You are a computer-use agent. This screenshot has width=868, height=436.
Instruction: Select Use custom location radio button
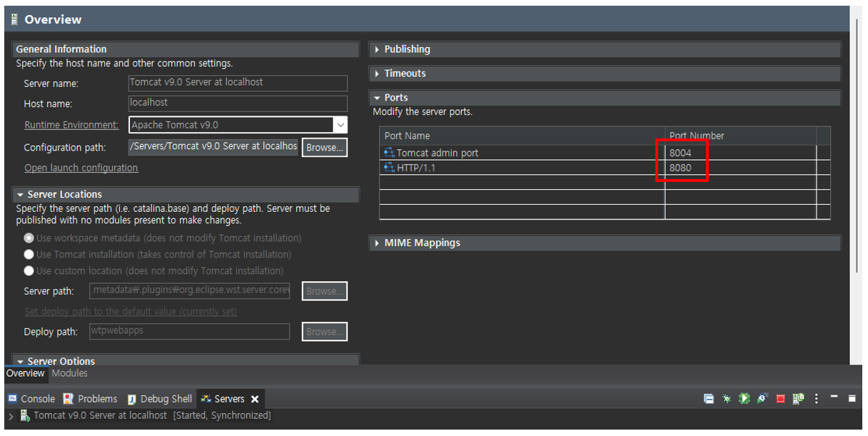pyautogui.click(x=29, y=271)
